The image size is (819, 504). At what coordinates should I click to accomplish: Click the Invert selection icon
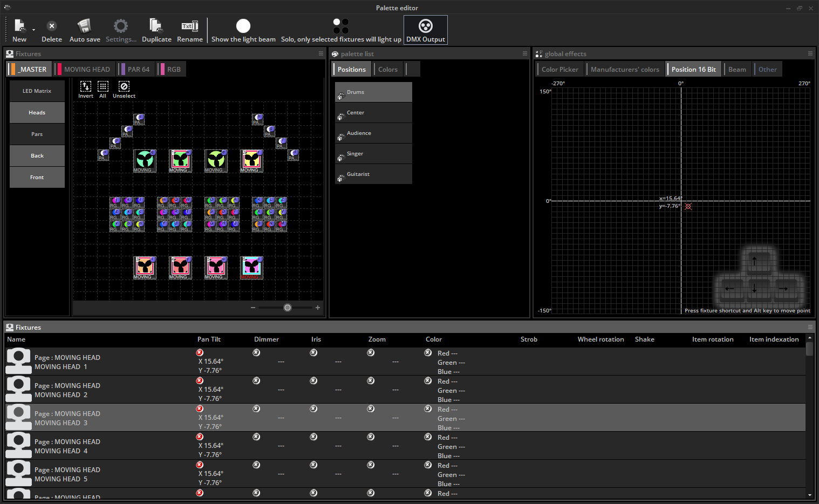(x=86, y=87)
